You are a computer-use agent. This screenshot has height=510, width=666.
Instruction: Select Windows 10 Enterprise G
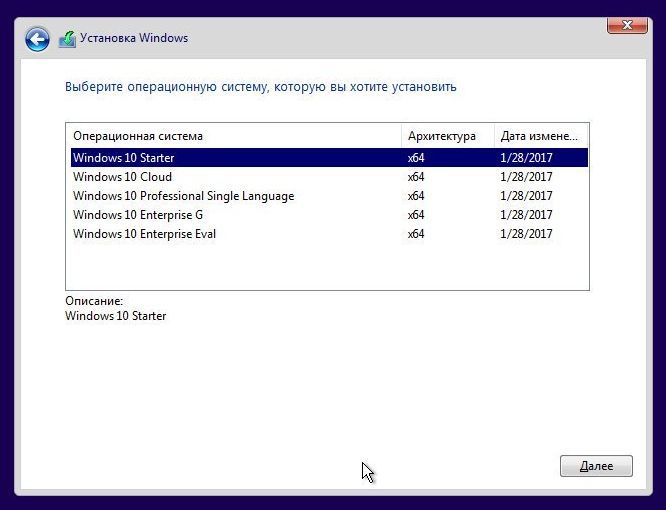point(137,215)
